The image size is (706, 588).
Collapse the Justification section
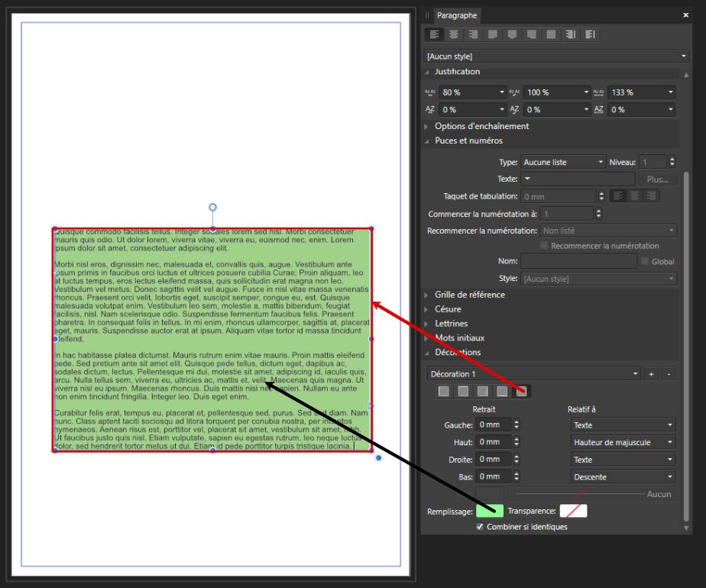(x=426, y=72)
